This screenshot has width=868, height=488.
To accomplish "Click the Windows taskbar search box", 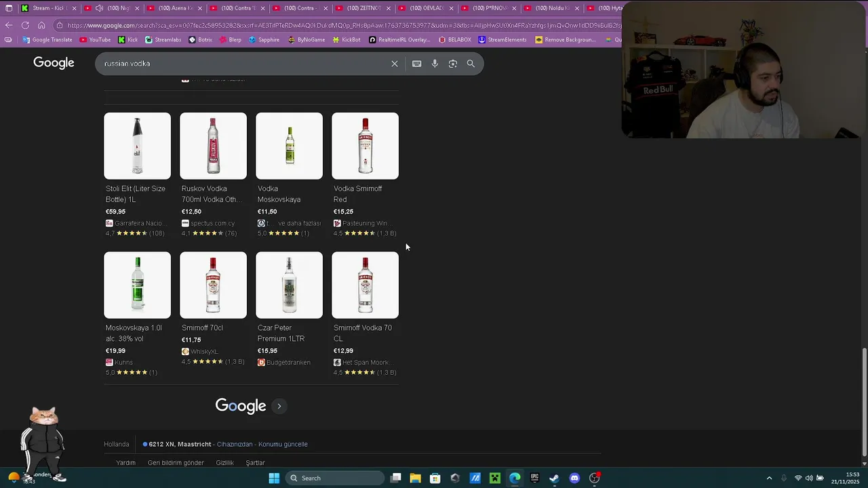I will tap(334, 478).
